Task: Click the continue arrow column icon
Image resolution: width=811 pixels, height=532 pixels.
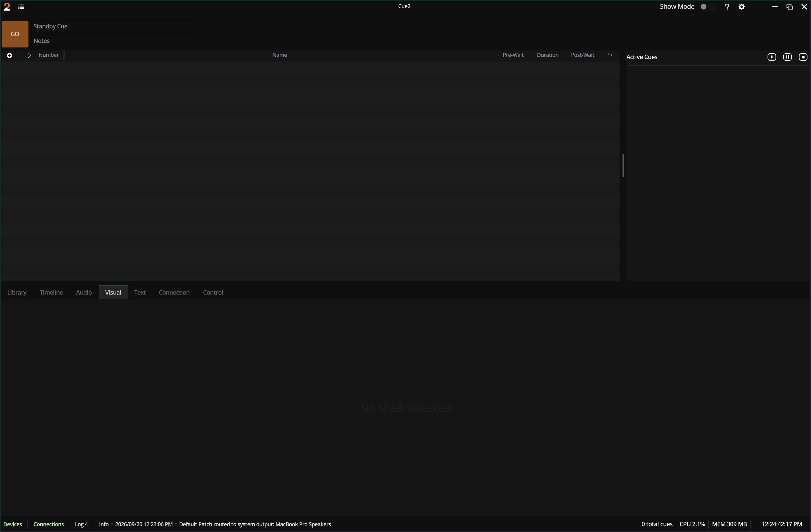Action: pyautogui.click(x=610, y=55)
